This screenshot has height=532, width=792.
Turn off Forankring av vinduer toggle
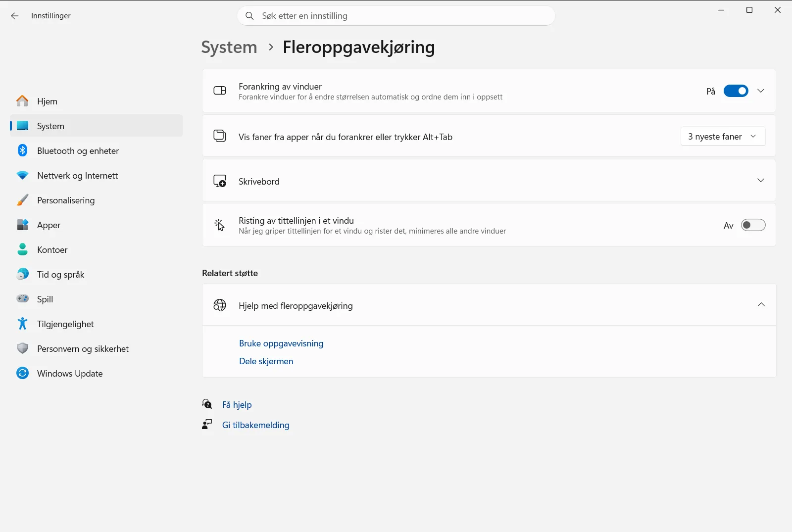[736, 91]
